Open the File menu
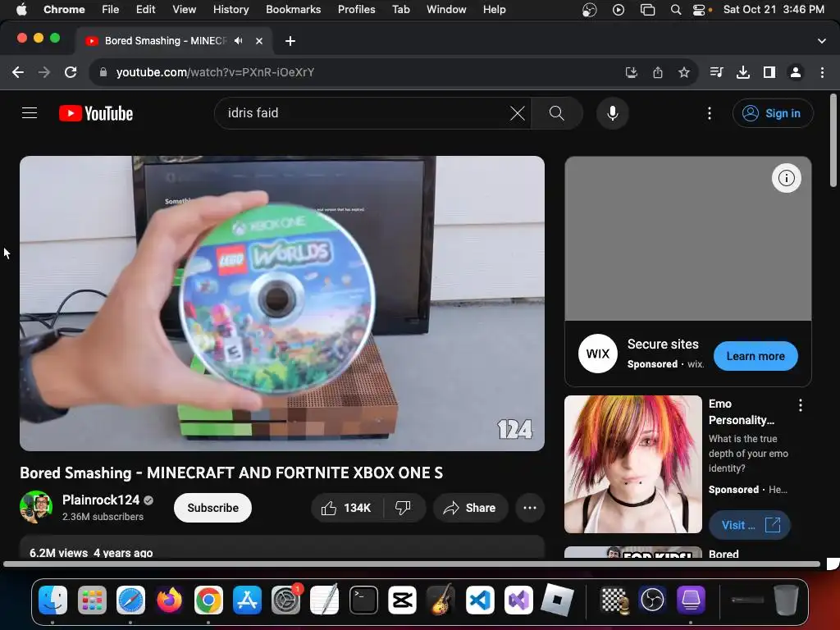 tap(111, 9)
